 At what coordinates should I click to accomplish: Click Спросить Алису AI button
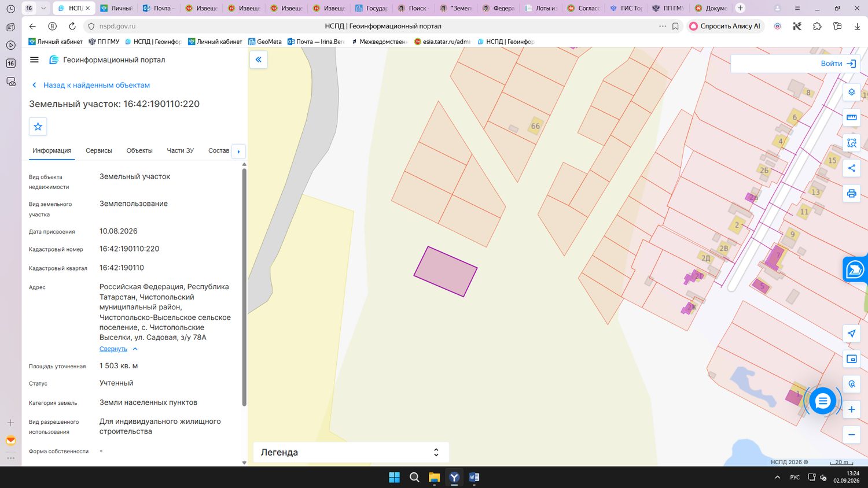coord(725,26)
